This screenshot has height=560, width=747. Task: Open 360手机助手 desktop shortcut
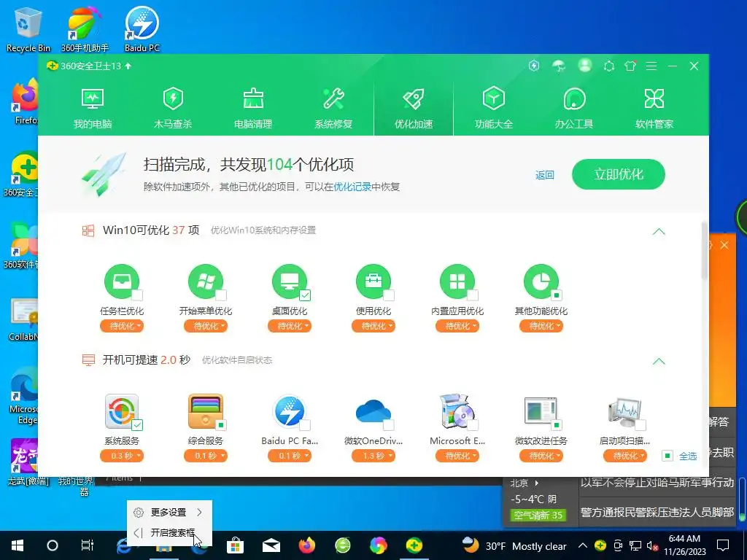tap(85, 29)
